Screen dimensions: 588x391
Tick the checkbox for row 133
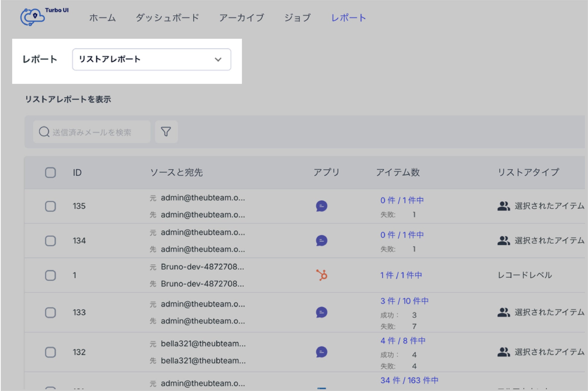[x=50, y=312]
